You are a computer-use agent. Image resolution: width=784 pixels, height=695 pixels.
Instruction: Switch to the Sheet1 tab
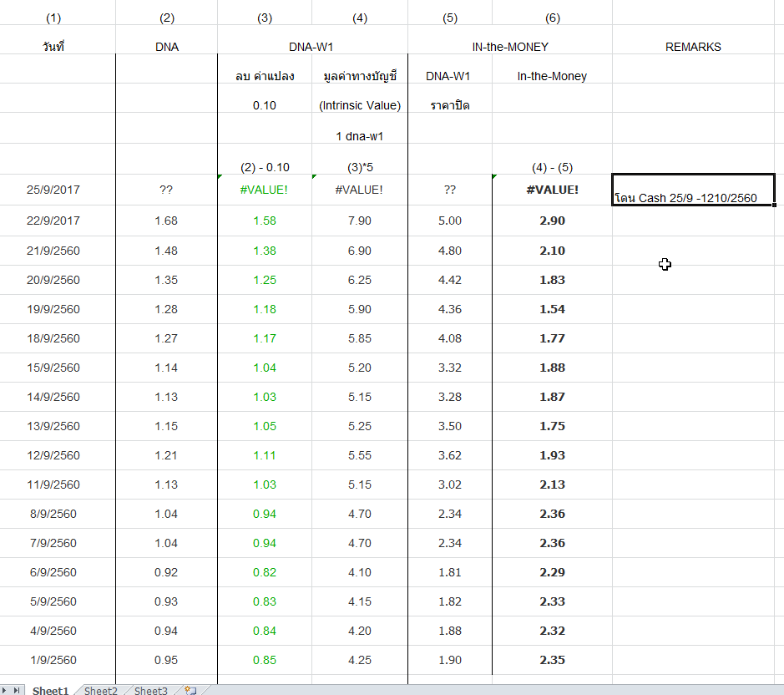point(50,691)
